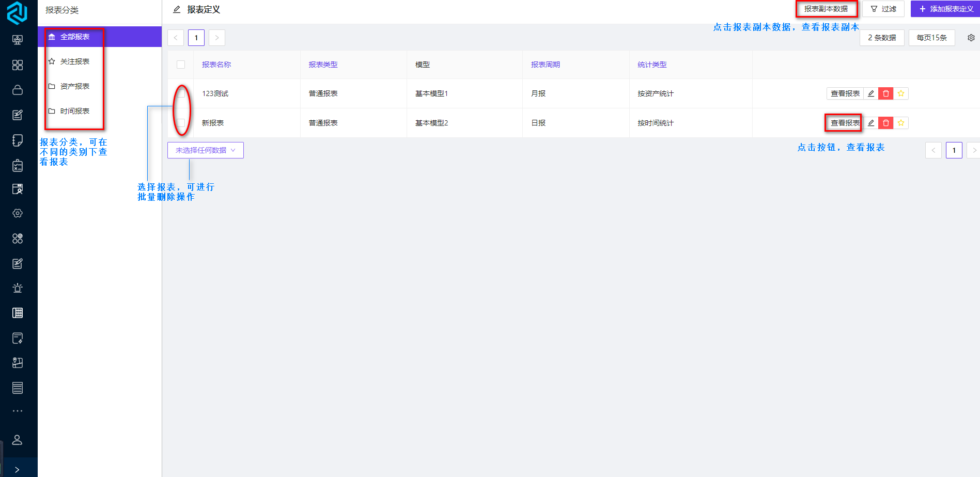Viewport: 980px width, 477px height.
Task: Select 资产报表 folder category
Action: click(100, 86)
